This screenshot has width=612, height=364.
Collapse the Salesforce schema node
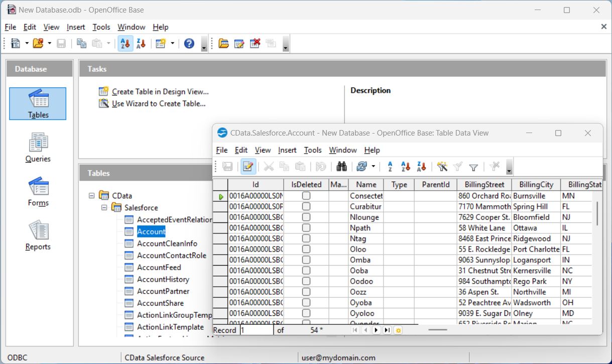tap(104, 207)
